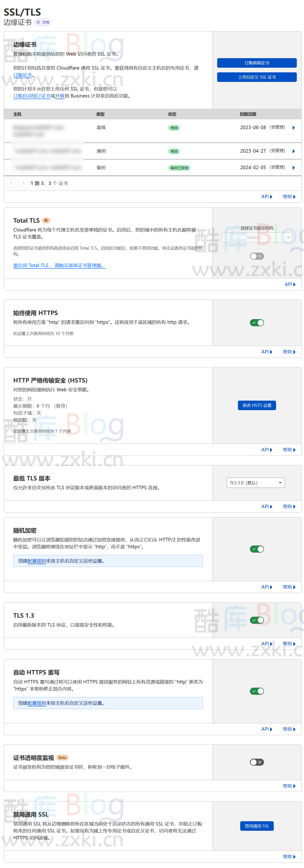The image size is (304, 868).
Task: Expand the 通用 certificate row arrow
Action: [x=294, y=151]
